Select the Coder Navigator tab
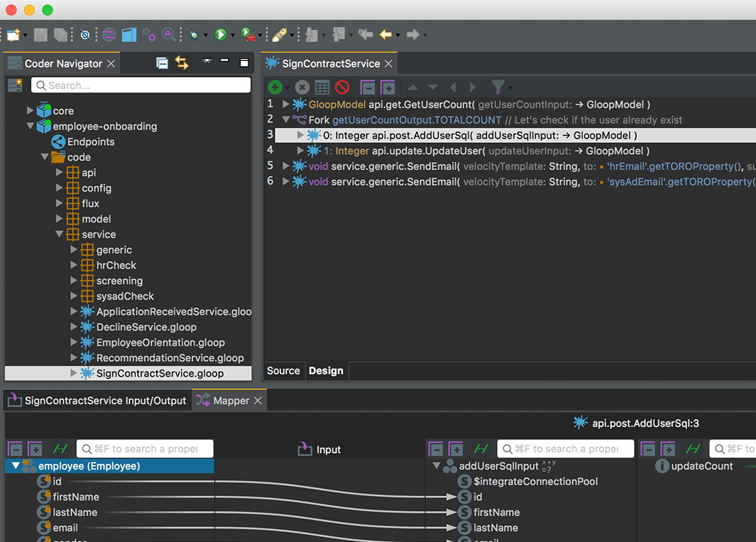Viewport: 756px width, 542px height. click(63, 64)
